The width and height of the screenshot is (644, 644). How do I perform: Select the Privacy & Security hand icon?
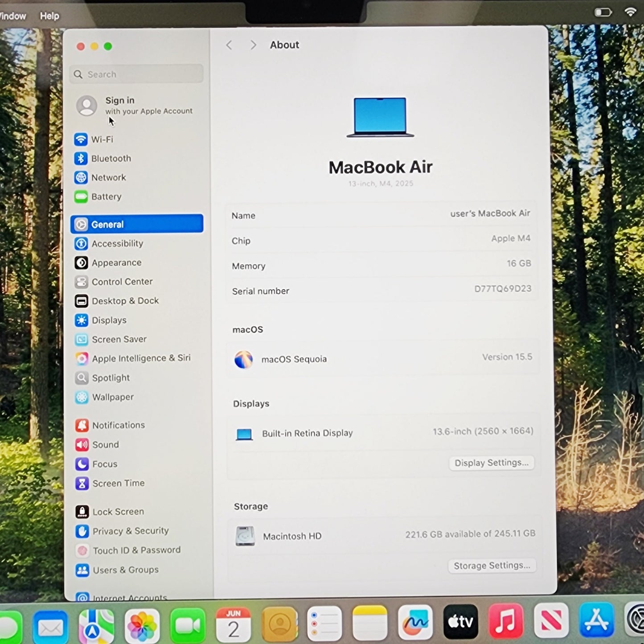82,531
